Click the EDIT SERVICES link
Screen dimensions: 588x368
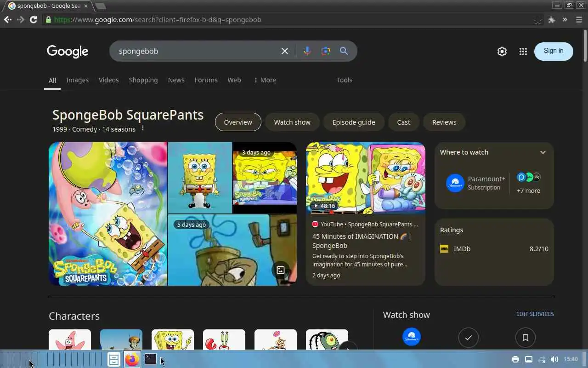pos(535,314)
